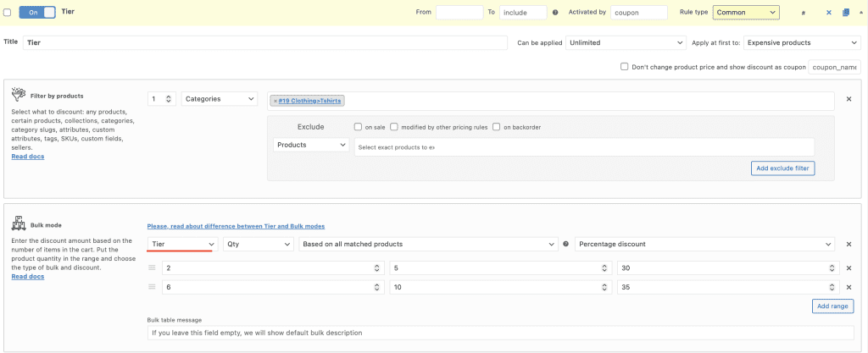Toggle the rule On/Off switch

click(x=36, y=13)
